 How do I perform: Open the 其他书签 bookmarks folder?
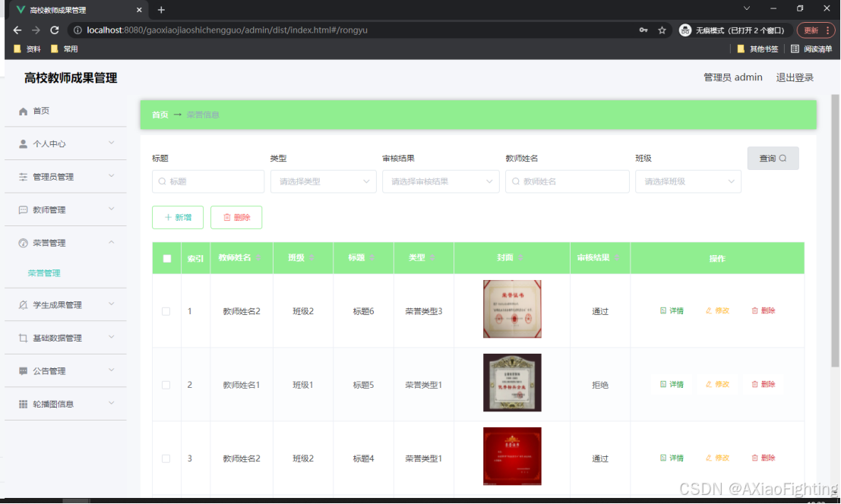click(757, 49)
